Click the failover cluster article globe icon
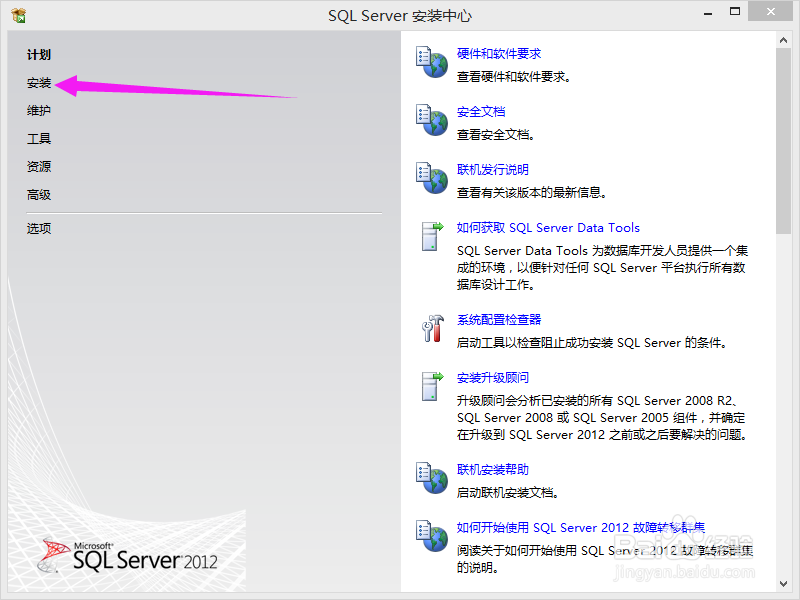800x600 pixels. click(x=432, y=536)
